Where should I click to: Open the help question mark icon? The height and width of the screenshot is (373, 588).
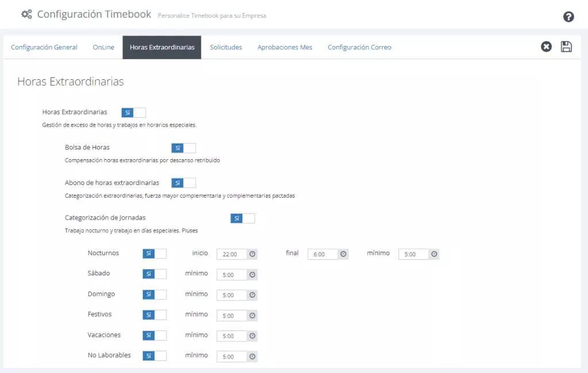coord(568,17)
